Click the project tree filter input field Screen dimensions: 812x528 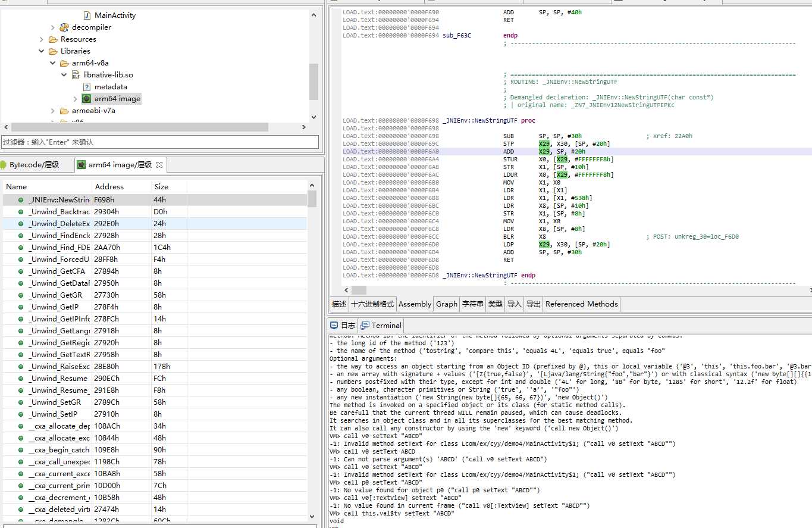(x=161, y=142)
